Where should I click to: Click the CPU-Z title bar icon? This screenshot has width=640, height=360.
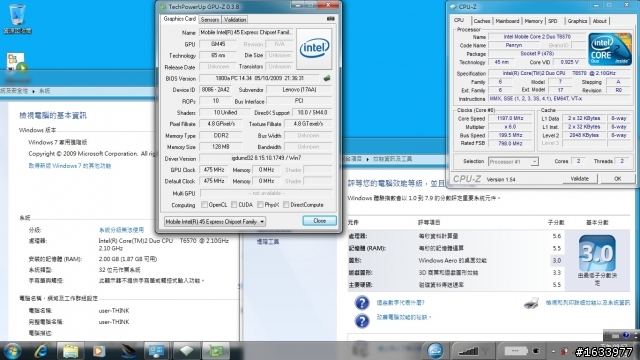[453, 7]
